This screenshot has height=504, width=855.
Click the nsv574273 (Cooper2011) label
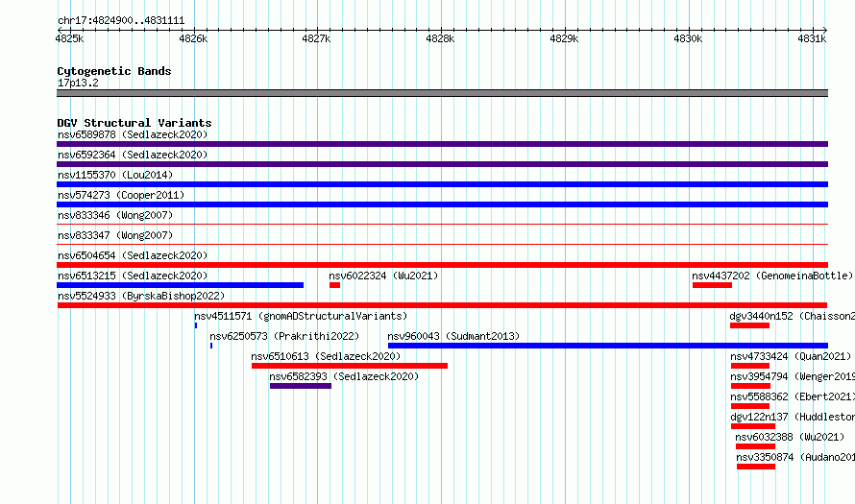click(121, 195)
